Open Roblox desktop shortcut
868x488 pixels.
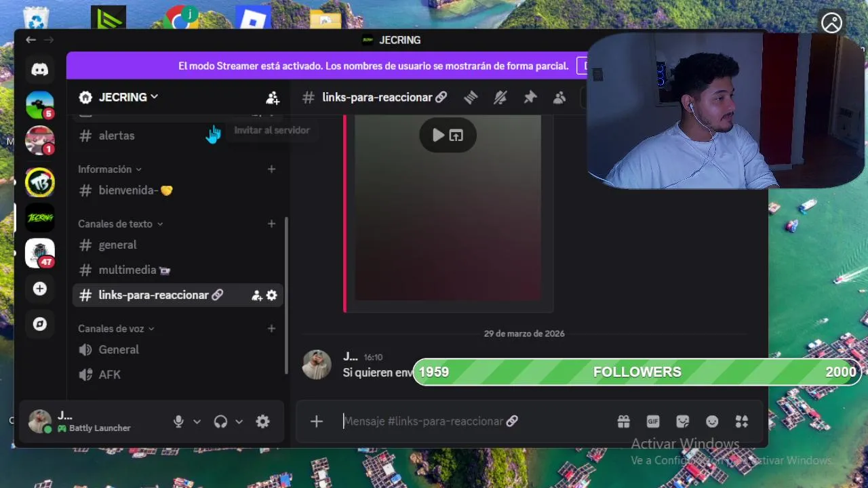(253, 17)
